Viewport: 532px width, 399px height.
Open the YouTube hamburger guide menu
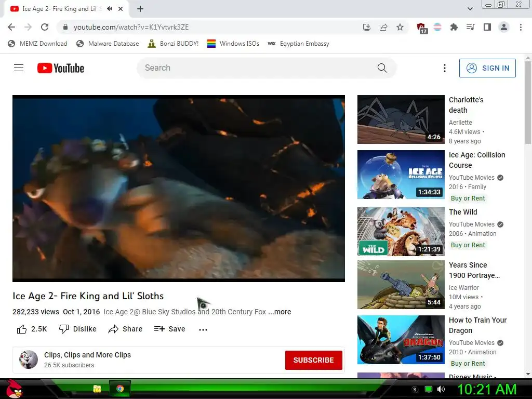[x=19, y=68]
